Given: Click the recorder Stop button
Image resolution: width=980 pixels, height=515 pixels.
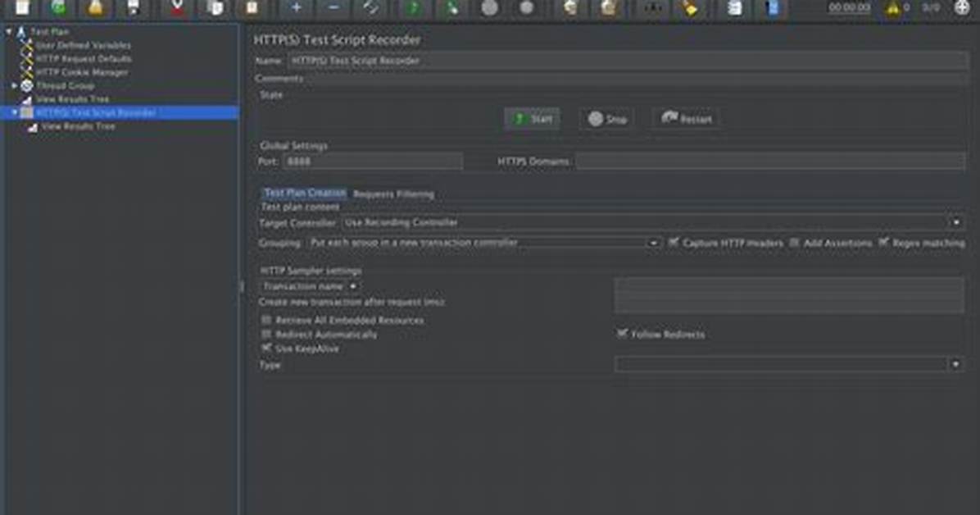Looking at the screenshot, I should tap(607, 119).
